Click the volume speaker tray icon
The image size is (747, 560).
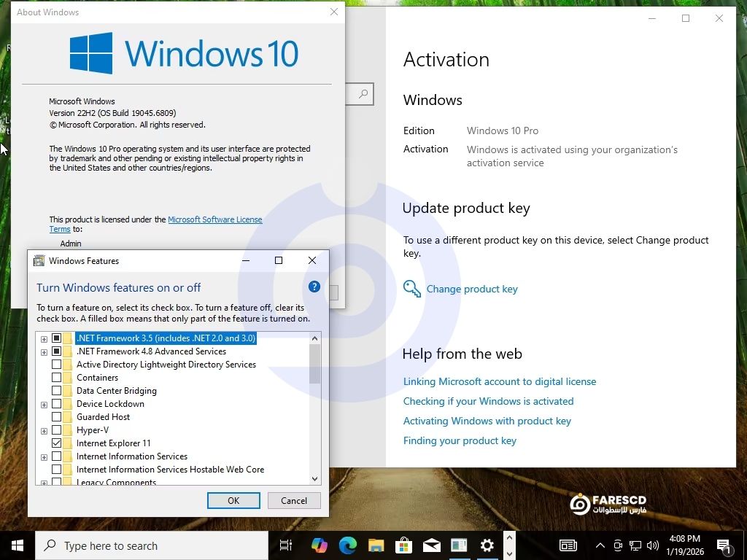[x=652, y=545]
